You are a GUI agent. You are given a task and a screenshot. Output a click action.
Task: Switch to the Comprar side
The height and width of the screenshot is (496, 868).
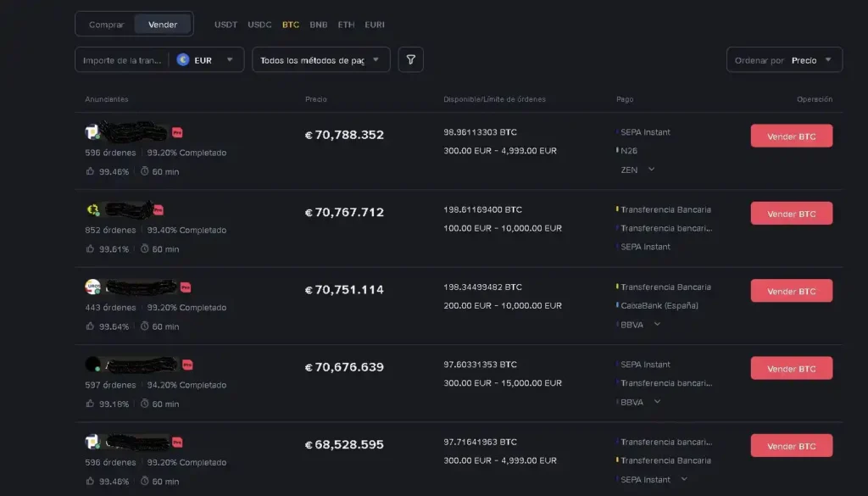(x=105, y=24)
